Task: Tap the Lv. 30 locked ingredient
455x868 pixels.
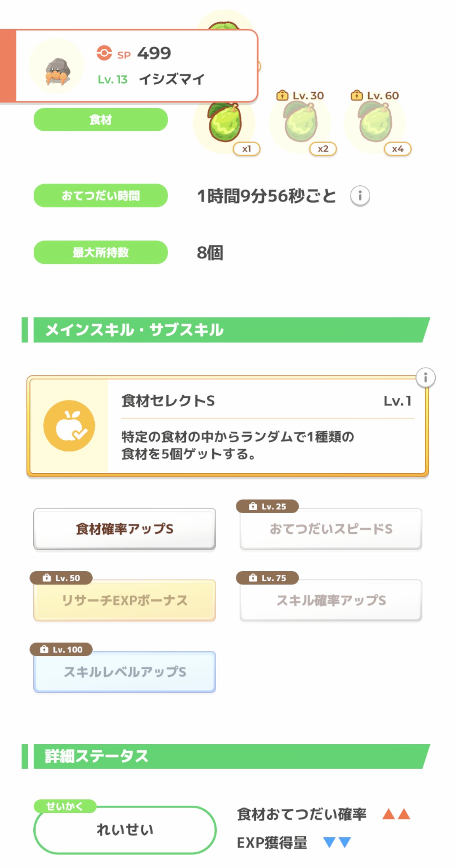Action: pyautogui.click(x=300, y=123)
